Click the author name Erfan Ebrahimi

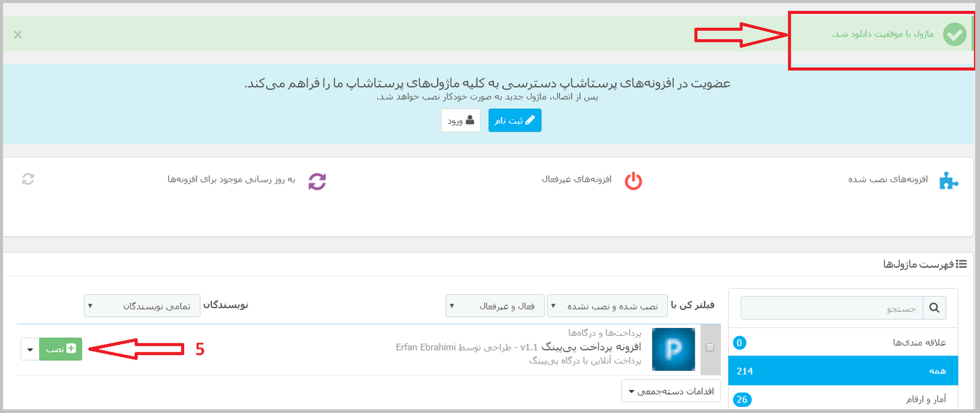click(426, 347)
